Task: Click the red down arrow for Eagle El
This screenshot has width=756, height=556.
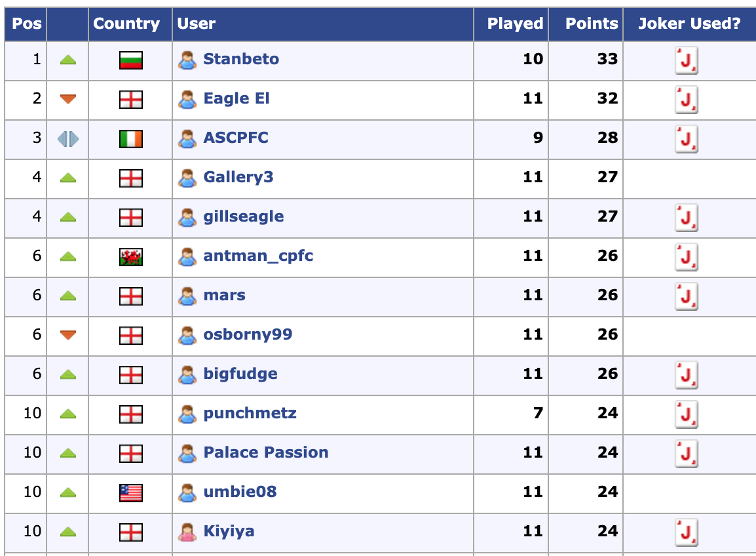Action: coord(68,99)
